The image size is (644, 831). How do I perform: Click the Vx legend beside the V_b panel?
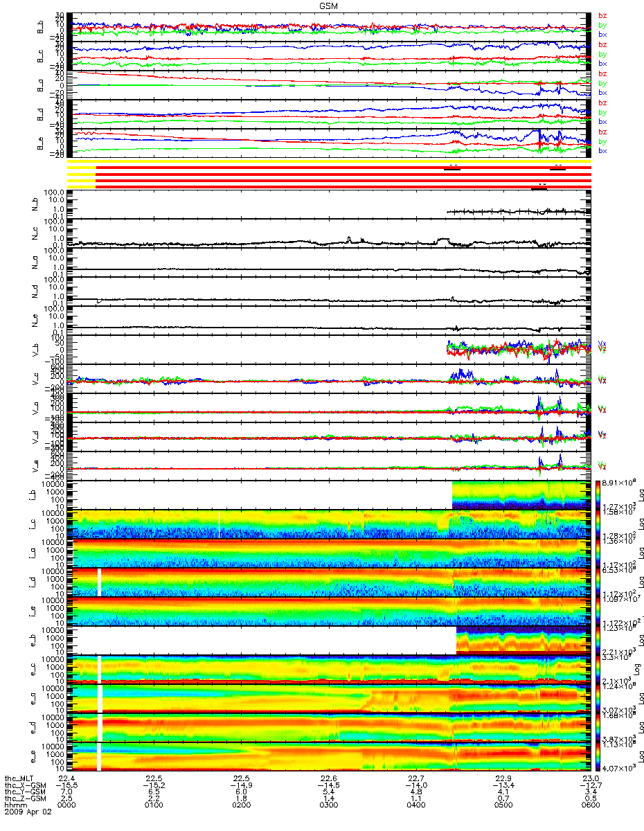coord(602,344)
